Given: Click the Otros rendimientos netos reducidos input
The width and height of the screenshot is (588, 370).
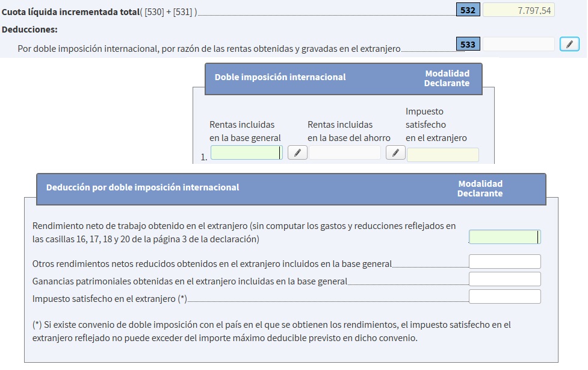Looking at the screenshot, I should tap(504, 262).
